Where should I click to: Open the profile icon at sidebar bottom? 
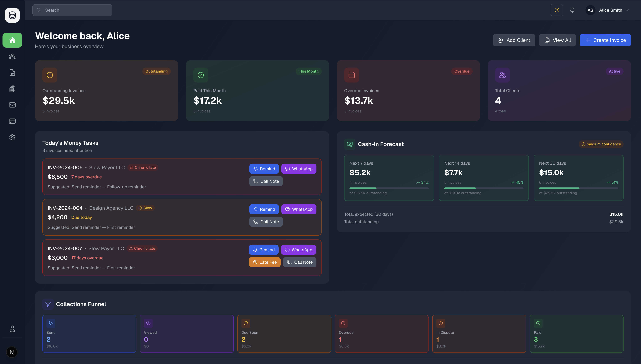click(12, 329)
